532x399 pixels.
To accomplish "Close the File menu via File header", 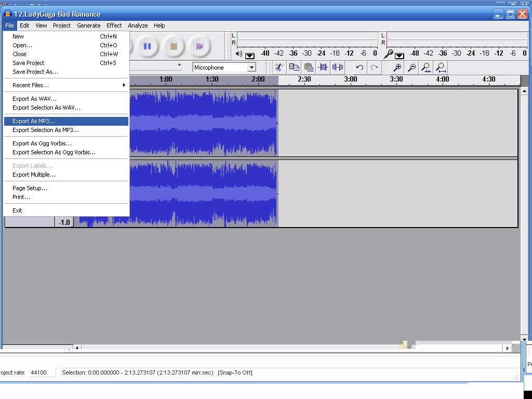I will tap(9, 25).
